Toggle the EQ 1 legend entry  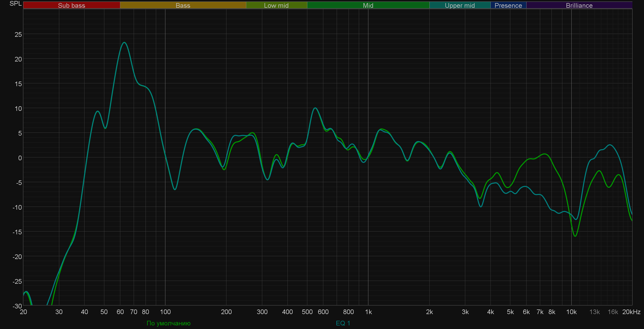click(343, 323)
